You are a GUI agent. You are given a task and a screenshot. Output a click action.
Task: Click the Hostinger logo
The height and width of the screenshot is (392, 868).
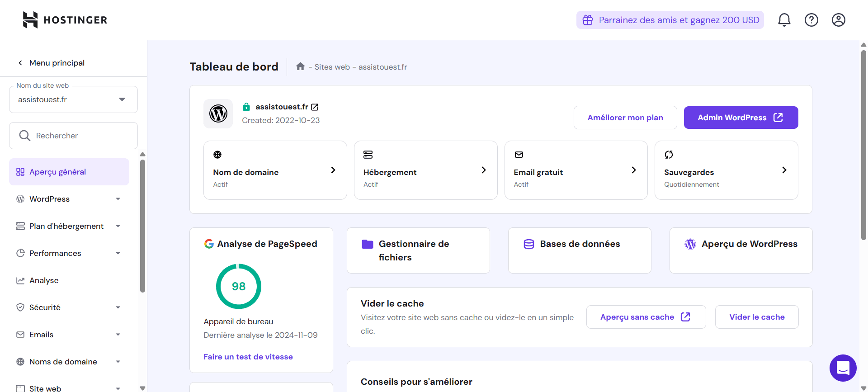65,20
